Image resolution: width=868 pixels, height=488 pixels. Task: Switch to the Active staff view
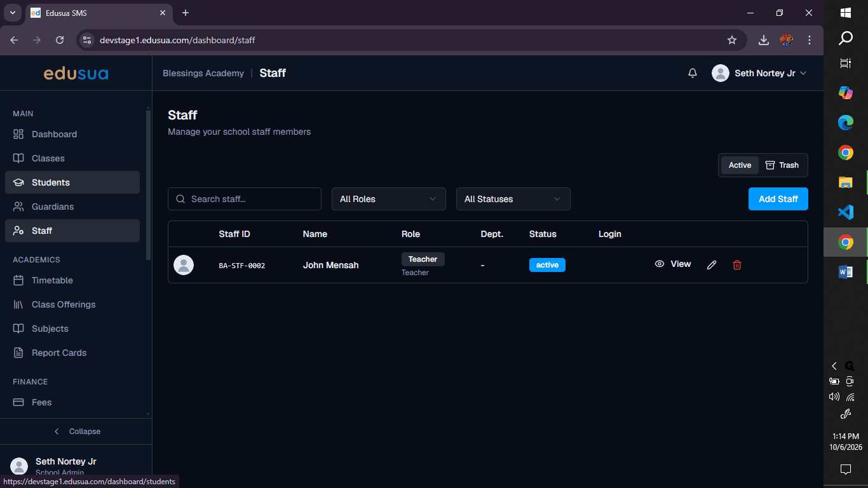coord(740,165)
